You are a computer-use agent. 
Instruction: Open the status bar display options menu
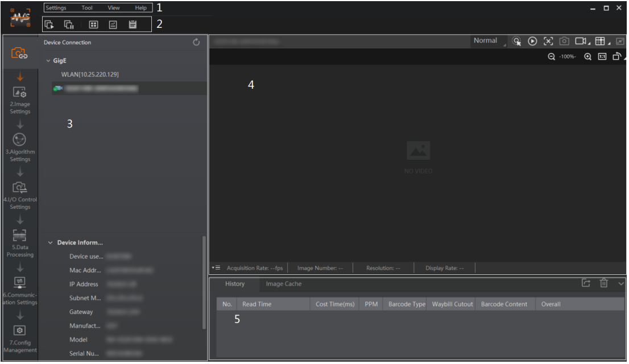point(216,268)
